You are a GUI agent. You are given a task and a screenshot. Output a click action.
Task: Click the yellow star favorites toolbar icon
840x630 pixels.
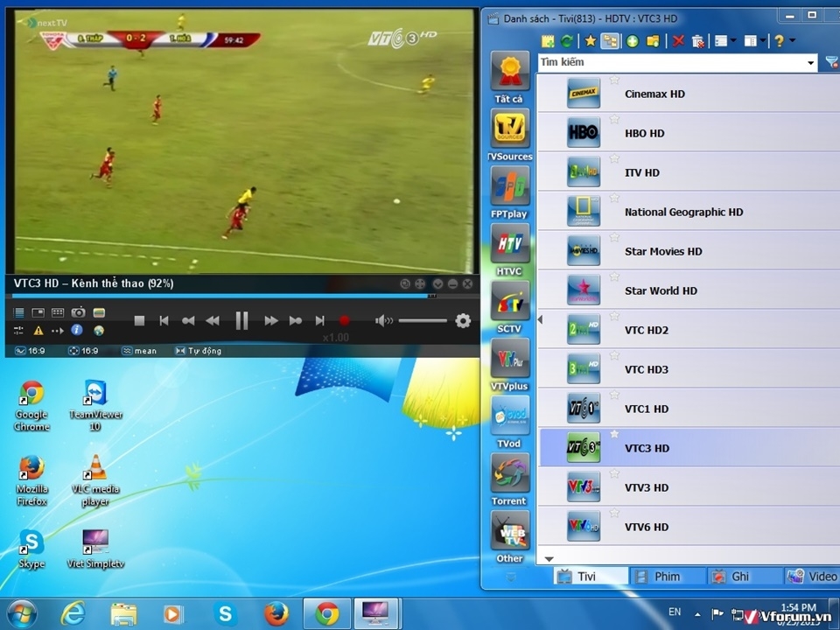coord(591,41)
